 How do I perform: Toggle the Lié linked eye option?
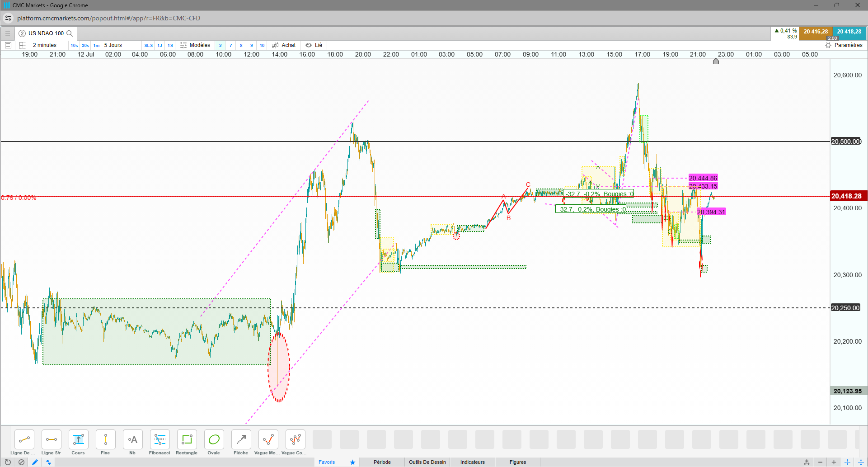point(314,45)
